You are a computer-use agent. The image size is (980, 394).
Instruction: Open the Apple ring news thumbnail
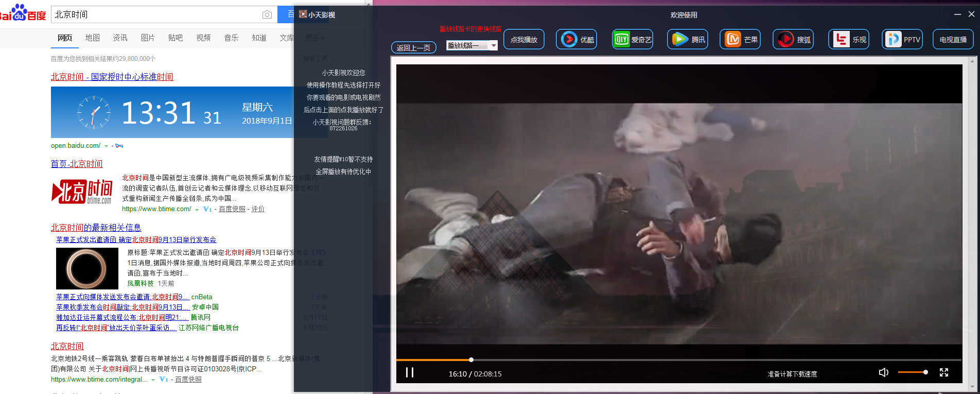[x=87, y=268]
